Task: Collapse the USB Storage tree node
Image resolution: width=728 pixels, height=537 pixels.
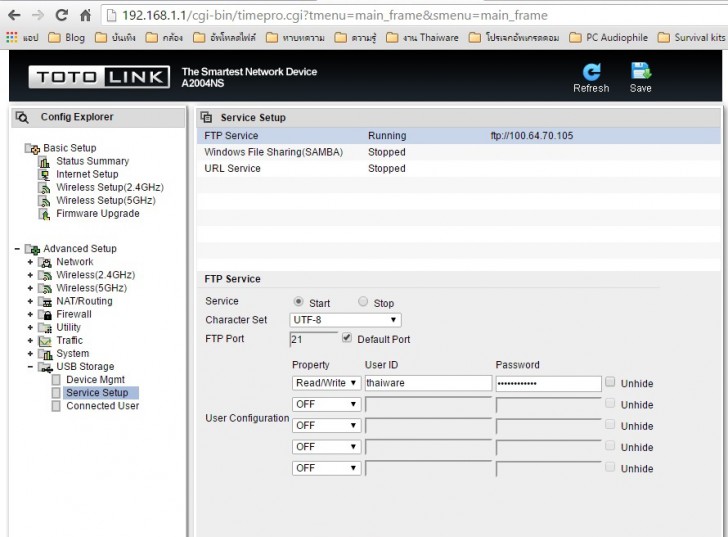Action: 30,367
